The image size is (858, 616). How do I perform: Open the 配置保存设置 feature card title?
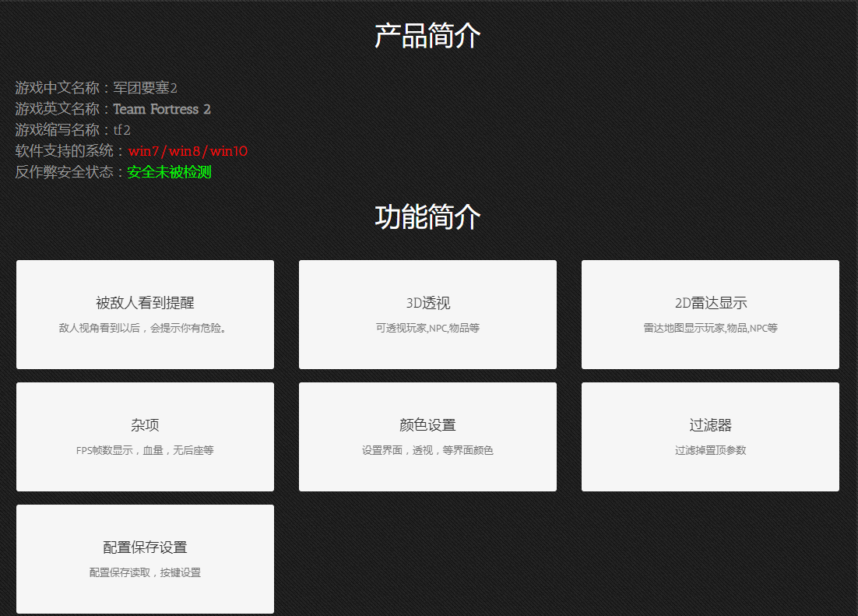pos(145,547)
